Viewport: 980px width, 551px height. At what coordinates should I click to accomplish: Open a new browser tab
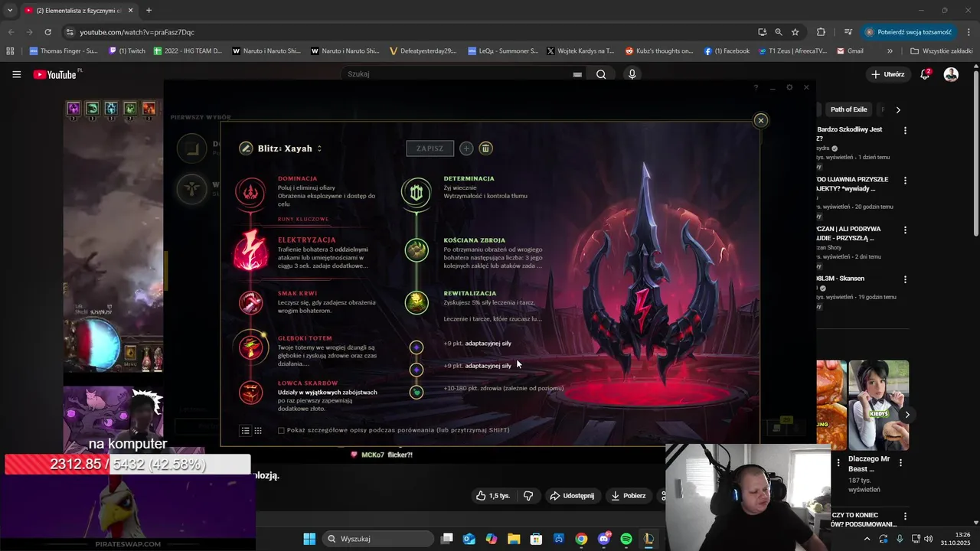point(149,11)
